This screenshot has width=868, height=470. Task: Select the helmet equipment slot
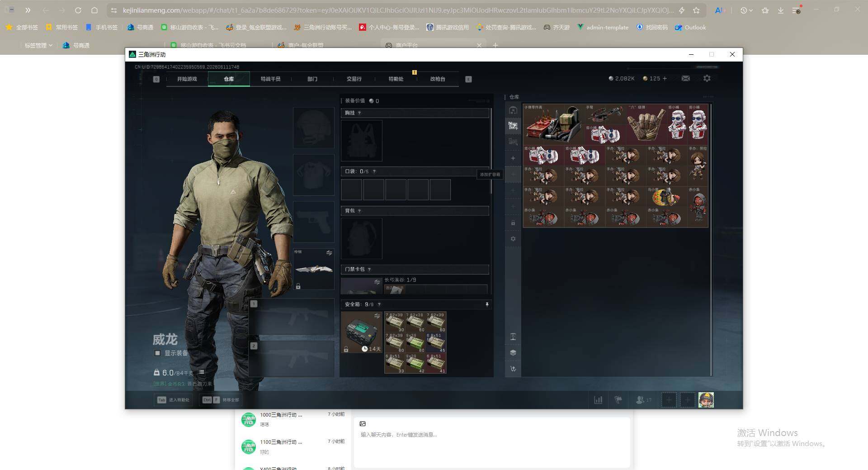pos(313,128)
